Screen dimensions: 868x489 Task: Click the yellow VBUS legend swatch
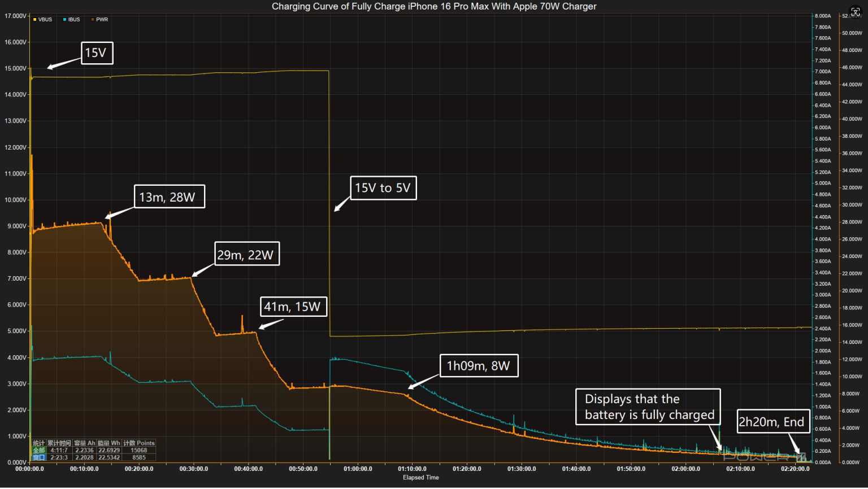coord(34,20)
